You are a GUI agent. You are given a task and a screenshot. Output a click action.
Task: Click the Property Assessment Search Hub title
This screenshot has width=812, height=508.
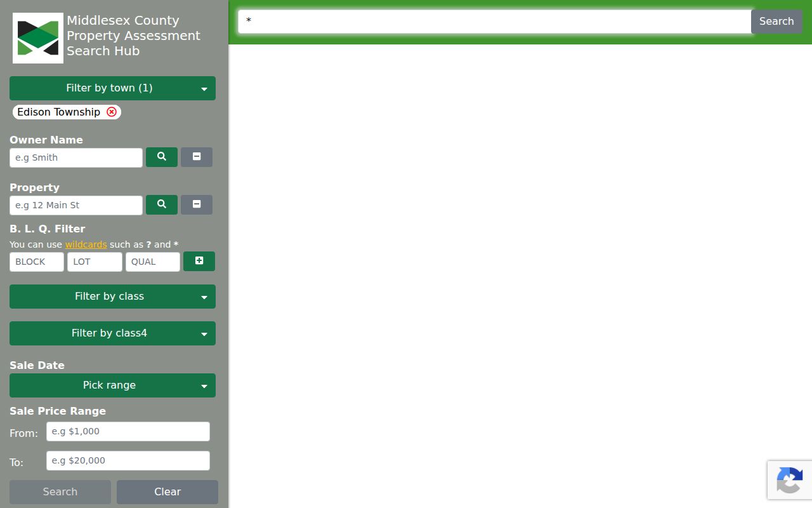point(133,36)
